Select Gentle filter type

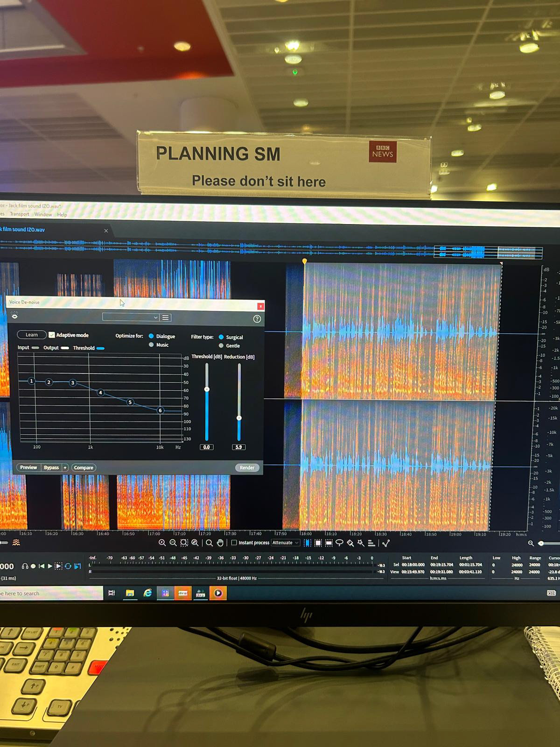(221, 345)
